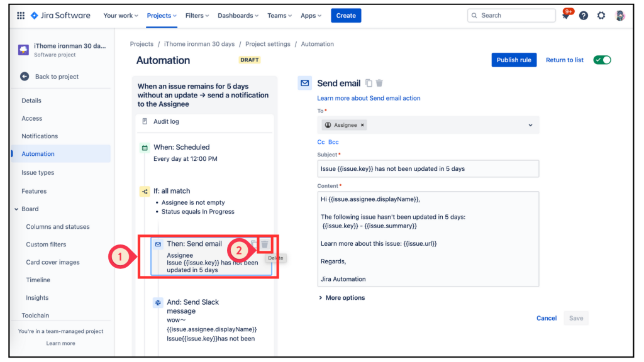Select the When: Scheduled trigger step
The width and height of the screenshot is (644, 362).
[205, 153]
